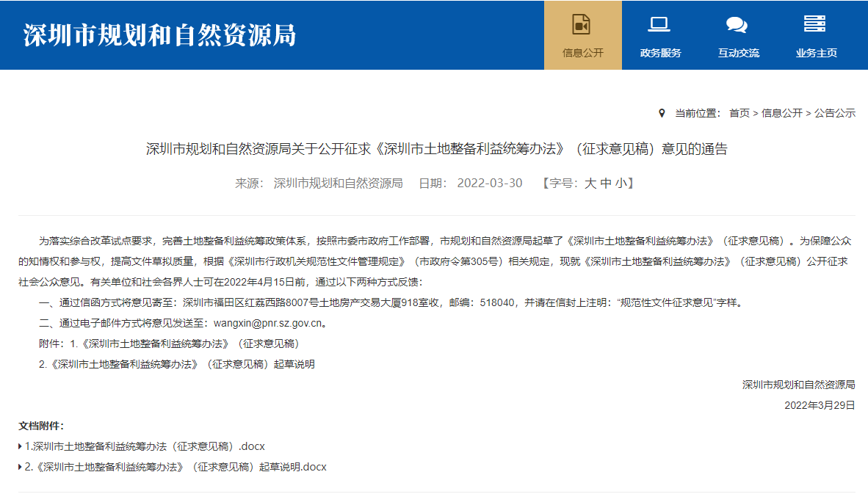Click 首页 in the breadcrumb
This screenshot has width=868, height=494.
tap(739, 113)
